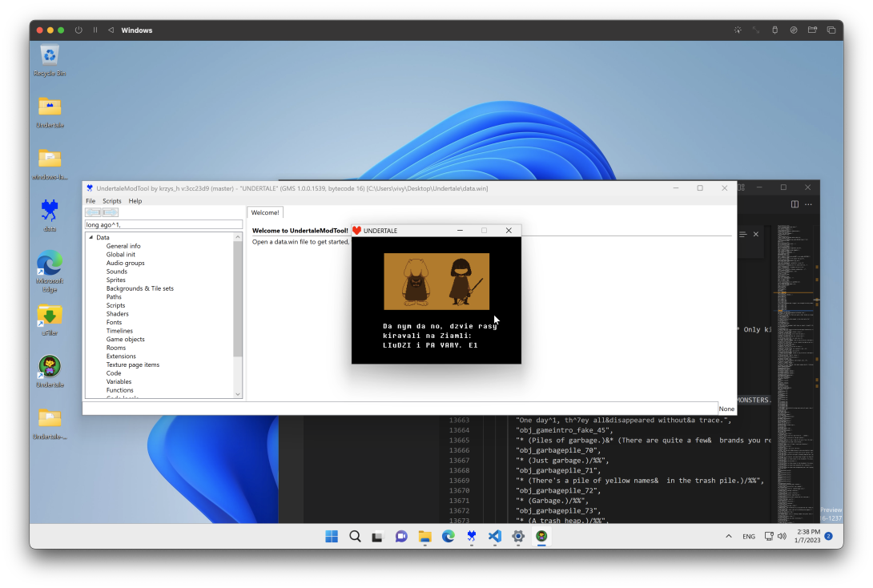Screen dimensions: 873x588
Task: Click the network icon in system tray
Action: (x=769, y=536)
